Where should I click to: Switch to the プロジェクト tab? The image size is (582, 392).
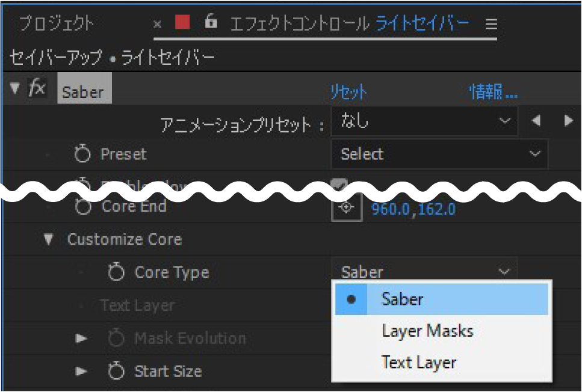tap(56, 24)
